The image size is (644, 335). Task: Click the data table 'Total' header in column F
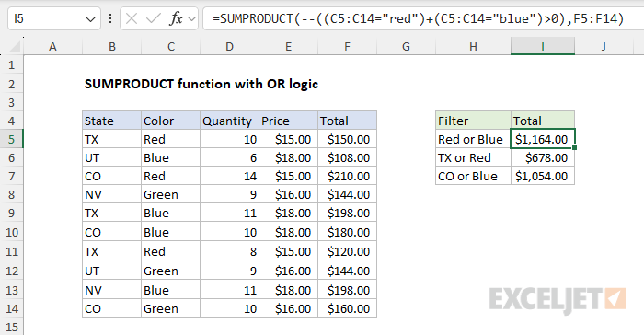347,121
